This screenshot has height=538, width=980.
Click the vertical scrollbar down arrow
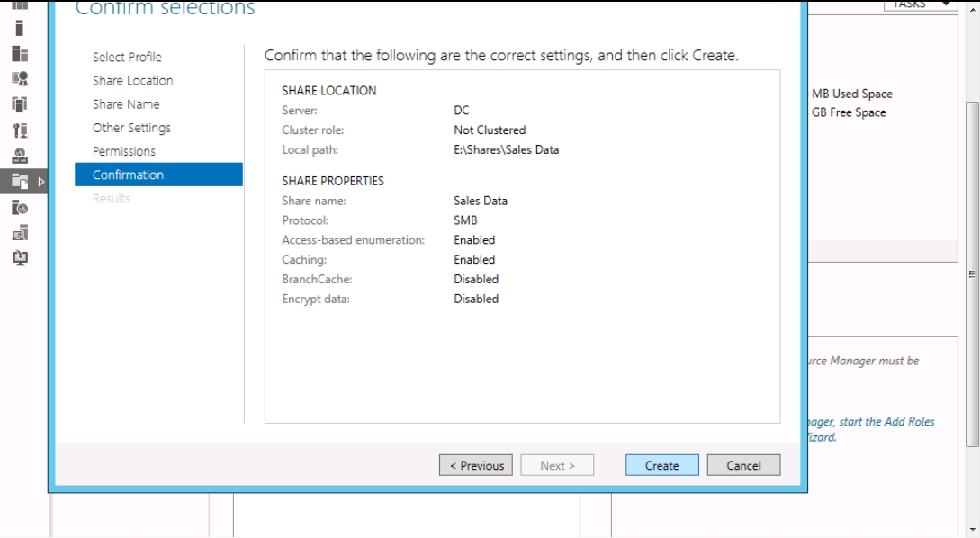pyautogui.click(x=973, y=529)
